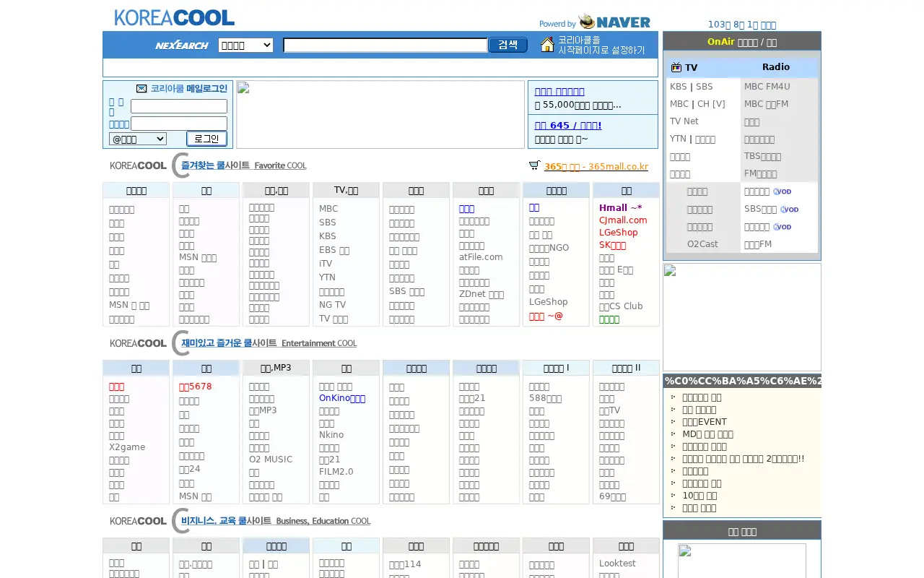Click the VOD badge next to the SBS radio entry
Viewport: 924px width, 578px height.
tap(789, 210)
